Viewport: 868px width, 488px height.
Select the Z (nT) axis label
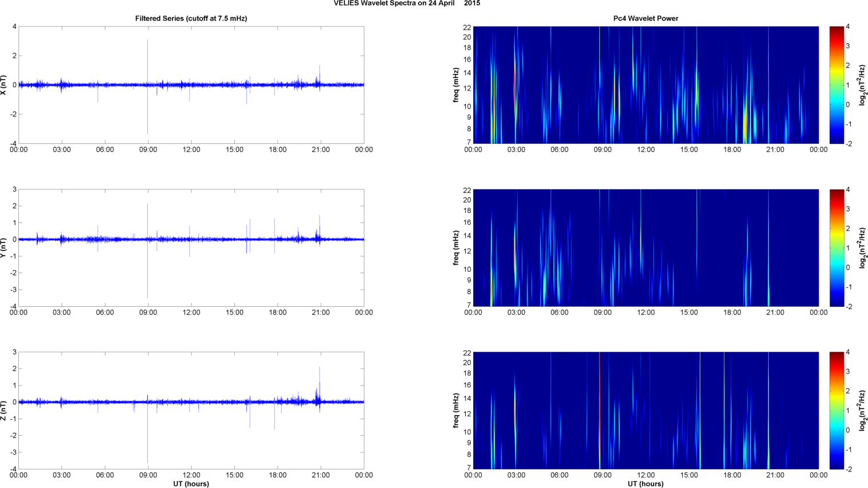tap(4, 411)
